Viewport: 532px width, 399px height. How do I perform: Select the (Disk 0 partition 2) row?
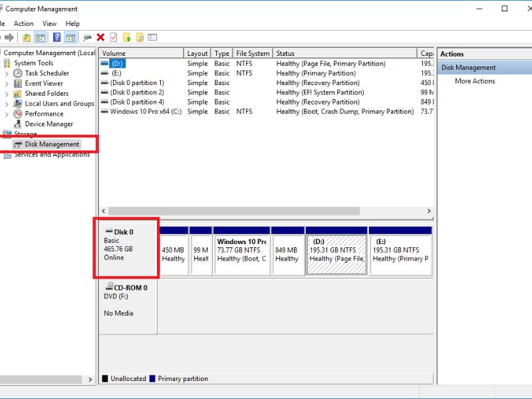pyautogui.click(x=267, y=92)
